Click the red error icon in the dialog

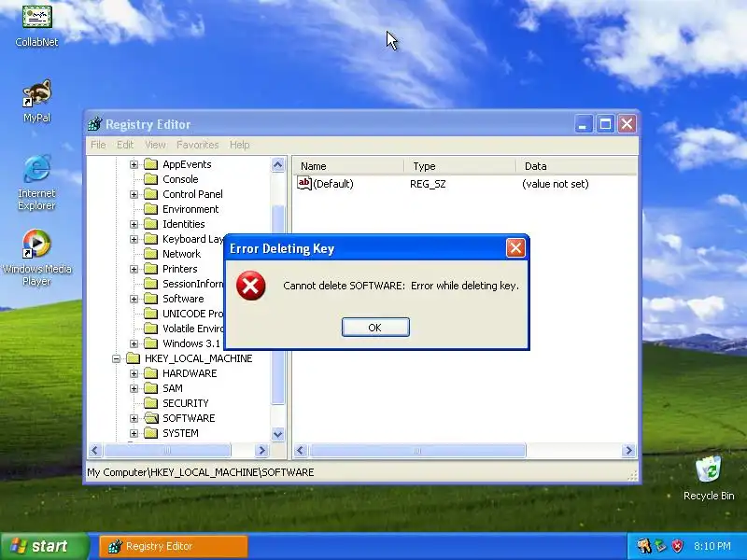tap(250, 286)
